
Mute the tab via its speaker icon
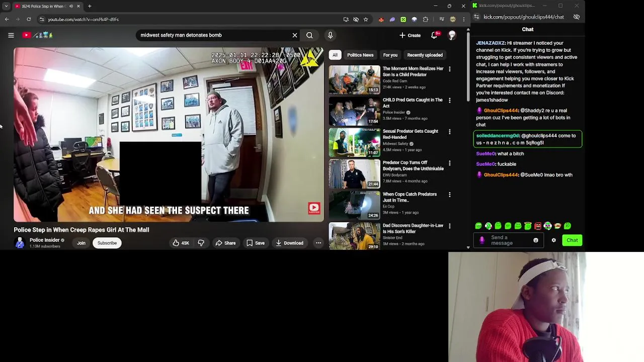tap(71, 6)
